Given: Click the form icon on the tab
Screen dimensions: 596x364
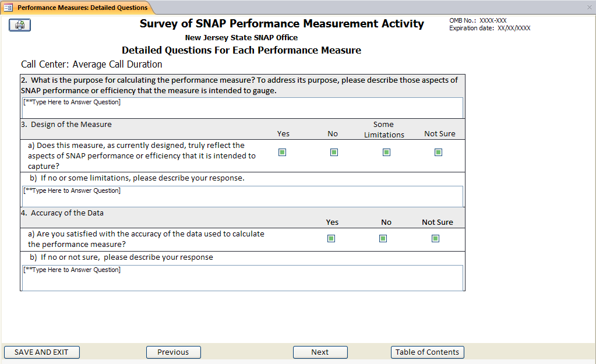Looking at the screenshot, I should (8, 8).
